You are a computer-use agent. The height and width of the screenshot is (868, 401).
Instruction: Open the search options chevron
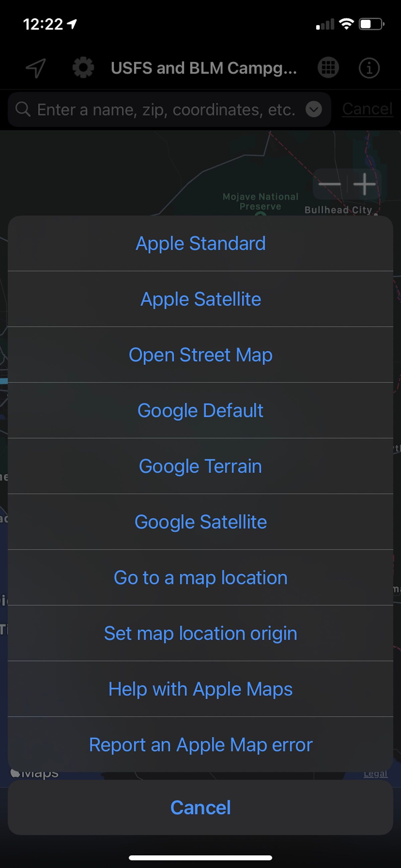[x=313, y=109]
